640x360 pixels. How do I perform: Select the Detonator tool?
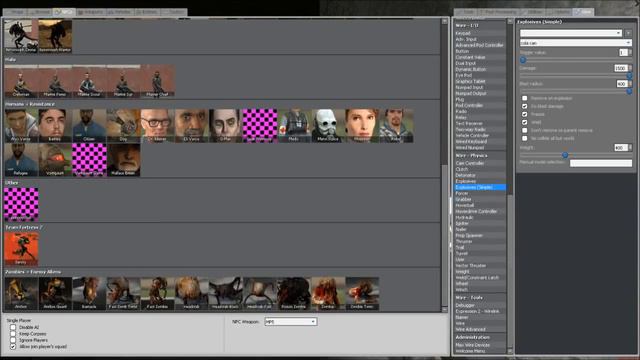(x=480, y=175)
